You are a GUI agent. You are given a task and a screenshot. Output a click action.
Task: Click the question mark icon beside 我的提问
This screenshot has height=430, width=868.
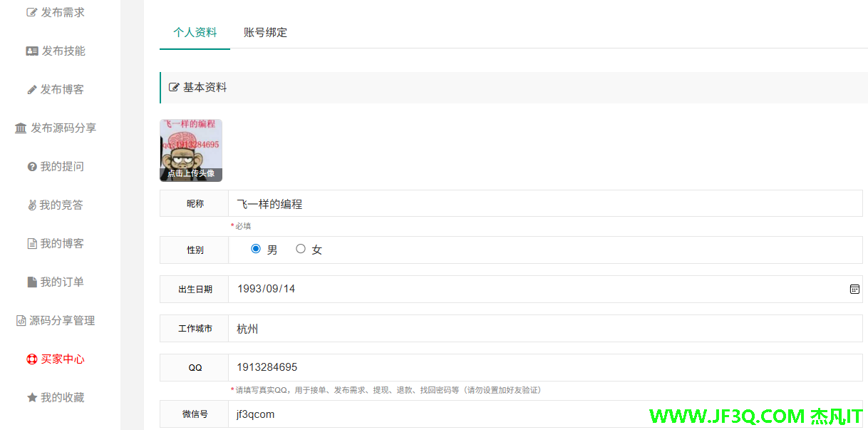32,167
